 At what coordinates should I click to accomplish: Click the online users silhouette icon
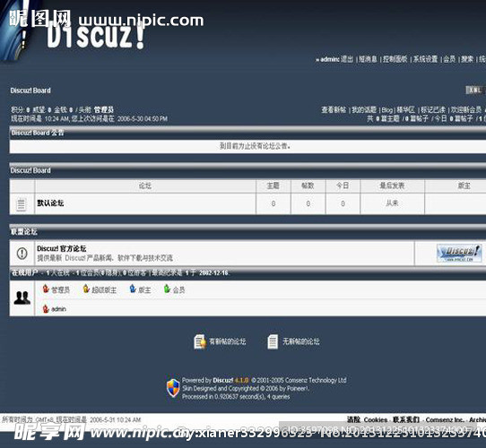pos(22,297)
